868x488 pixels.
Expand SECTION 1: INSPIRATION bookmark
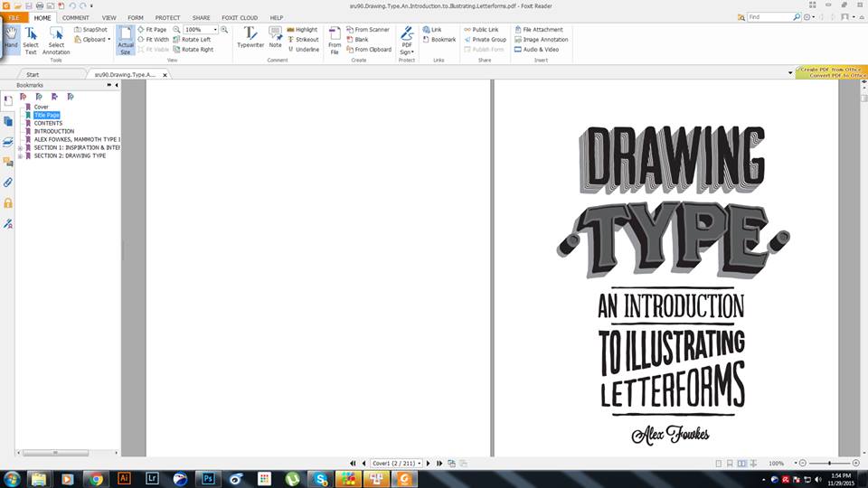[21, 147]
